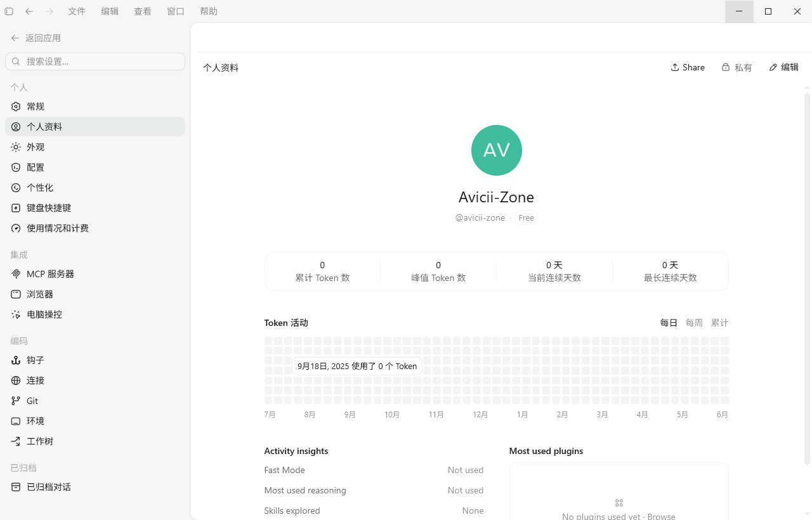Screen dimensions: 812x520
Task: Click the 外观 sun icon
Action: pyautogui.click(x=16, y=147)
